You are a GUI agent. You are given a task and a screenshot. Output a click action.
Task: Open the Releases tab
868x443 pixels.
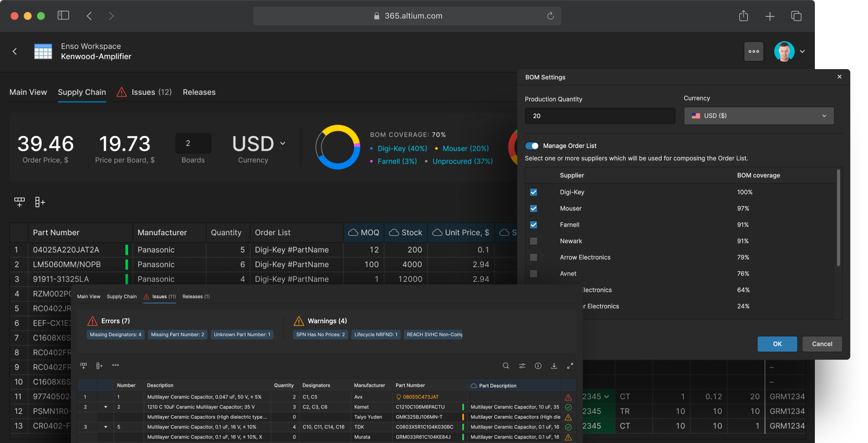(199, 92)
